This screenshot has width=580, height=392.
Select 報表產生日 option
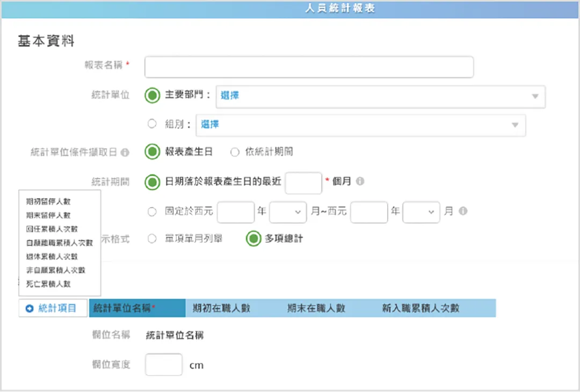coord(152,152)
